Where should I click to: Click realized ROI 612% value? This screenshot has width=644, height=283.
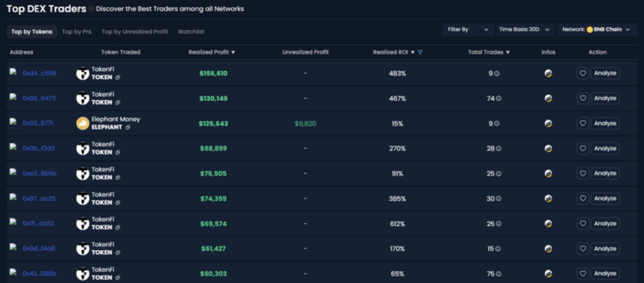click(397, 224)
